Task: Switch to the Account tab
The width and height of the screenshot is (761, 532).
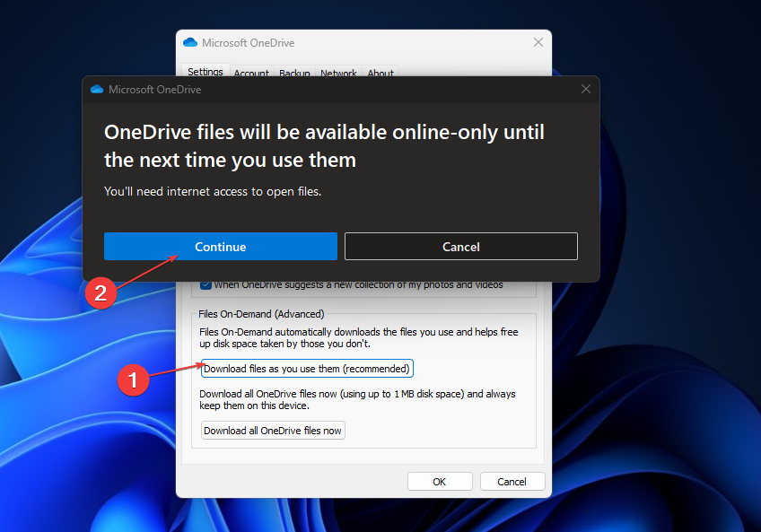Action: 251,72
